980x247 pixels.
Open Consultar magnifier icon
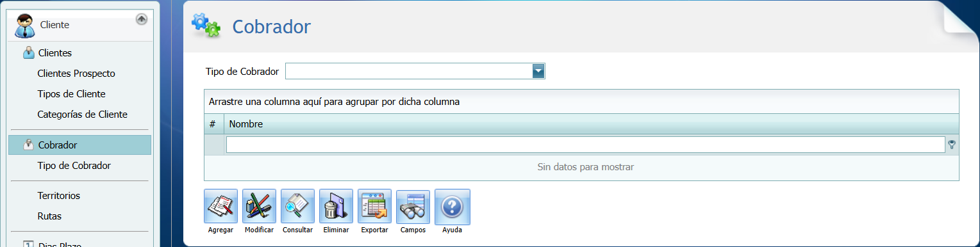[297, 206]
